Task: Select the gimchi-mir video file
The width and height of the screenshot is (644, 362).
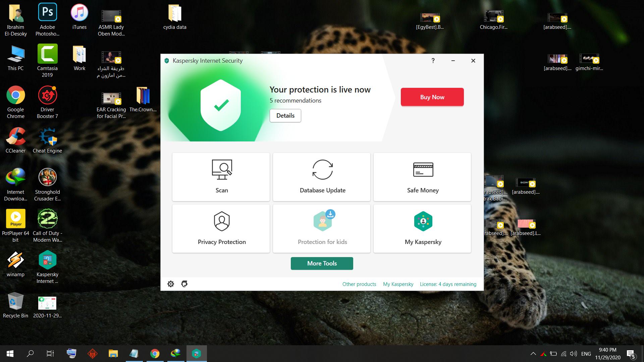Action: 589,63
